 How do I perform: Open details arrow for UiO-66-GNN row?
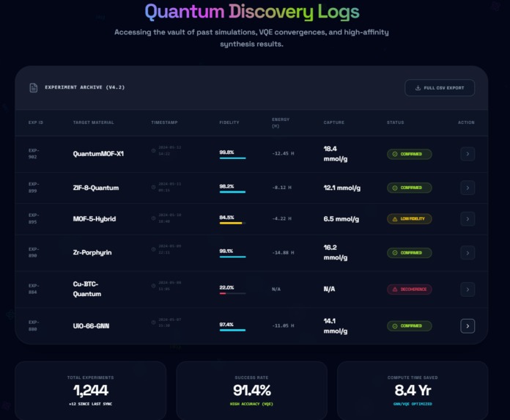467,326
